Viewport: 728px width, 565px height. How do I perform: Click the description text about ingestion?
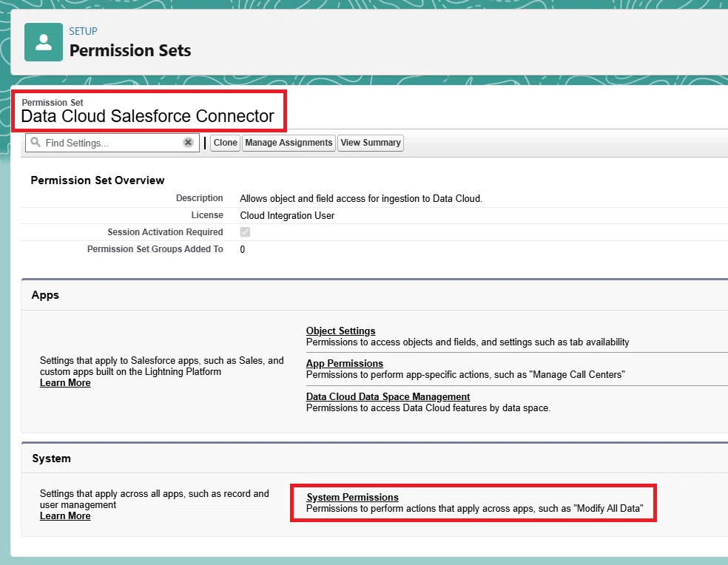361,199
